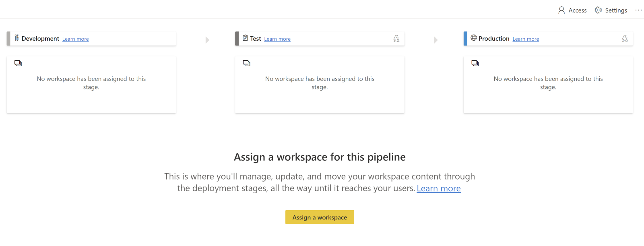The height and width of the screenshot is (246, 644).
Task: Select the Test stage header
Action: click(320, 39)
